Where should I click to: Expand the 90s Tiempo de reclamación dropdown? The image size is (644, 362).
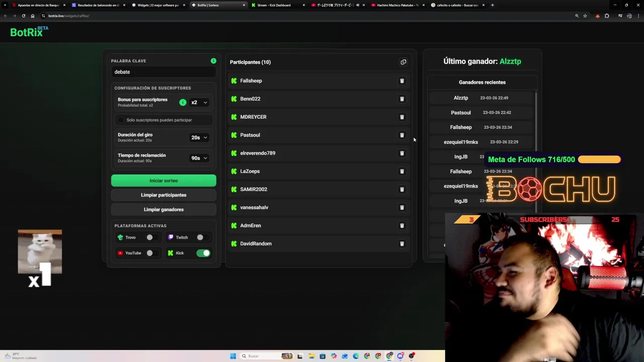199,158
